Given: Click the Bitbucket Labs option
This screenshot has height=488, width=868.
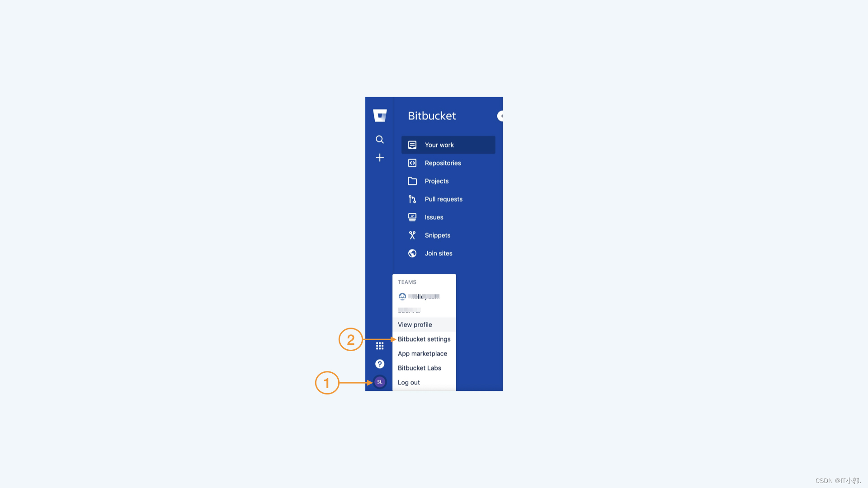Looking at the screenshot, I should coord(419,368).
